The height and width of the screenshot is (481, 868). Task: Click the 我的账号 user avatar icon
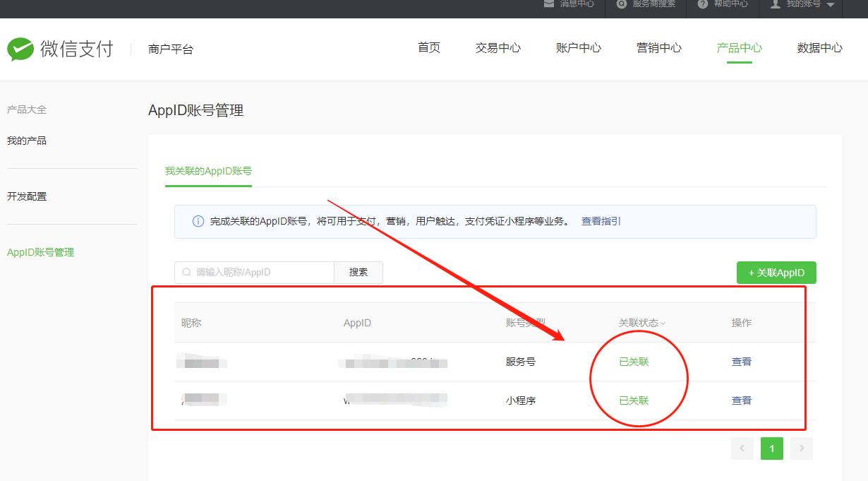(x=776, y=4)
